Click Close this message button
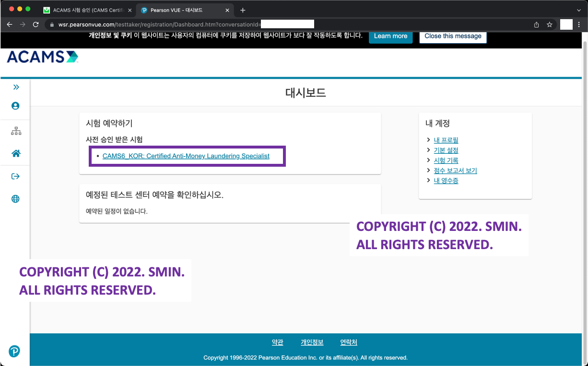This screenshot has width=588, height=366. [453, 36]
